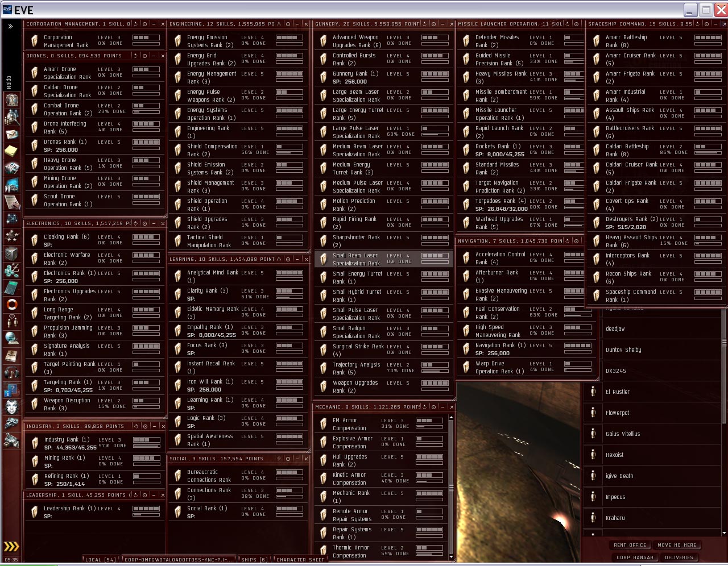Click the yellow triple-chevron icon at sidebar bottom
728x566 pixels.
[11, 547]
